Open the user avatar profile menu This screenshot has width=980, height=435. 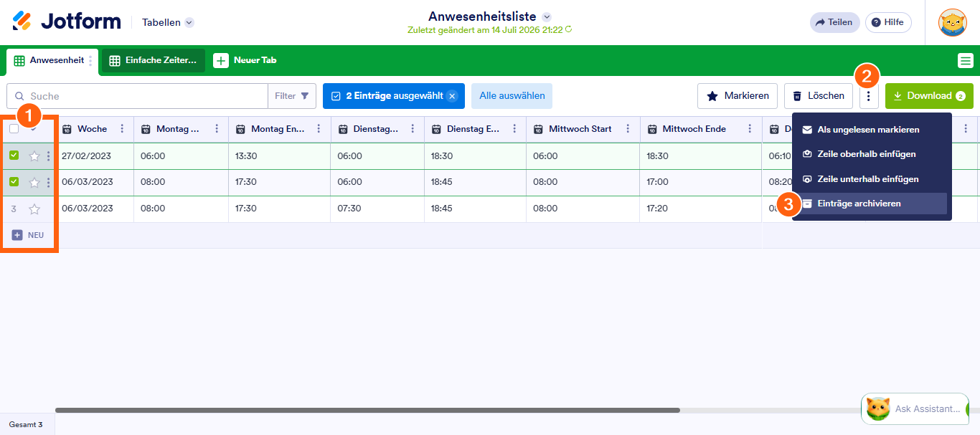pyautogui.click(x=953, y=22)
